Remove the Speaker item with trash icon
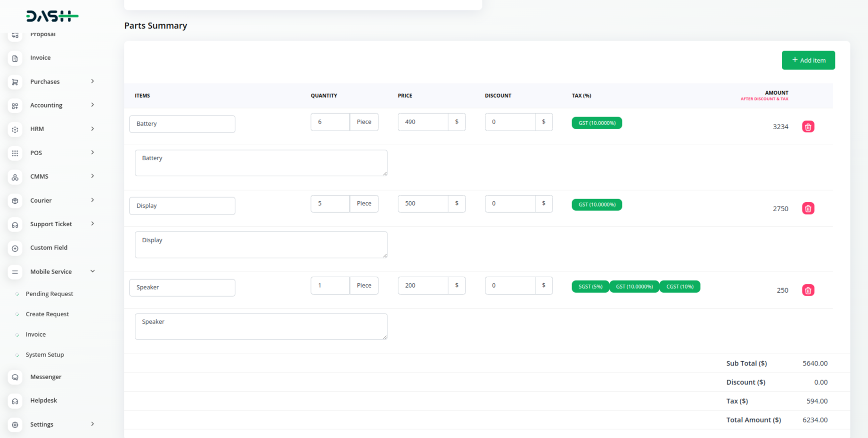This screenshot has width=868, height=438. click(x=808, y=290)
